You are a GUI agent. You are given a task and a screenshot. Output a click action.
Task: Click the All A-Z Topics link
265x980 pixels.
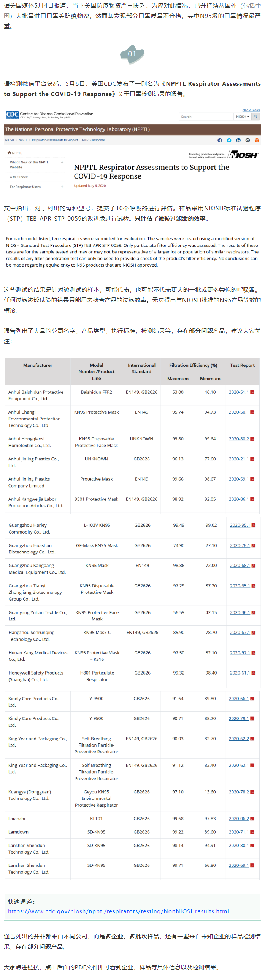coord(251,110)
